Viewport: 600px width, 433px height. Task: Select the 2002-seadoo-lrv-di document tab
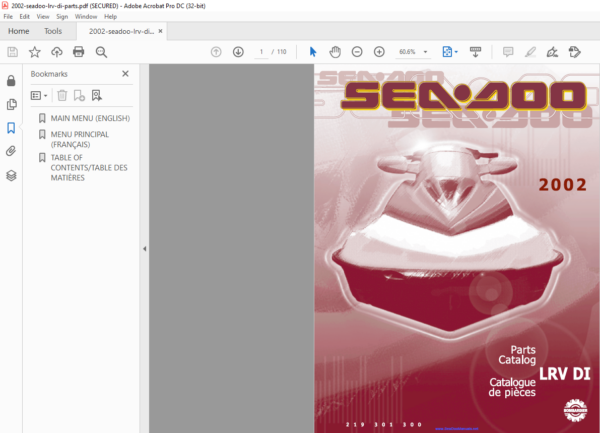121,31
